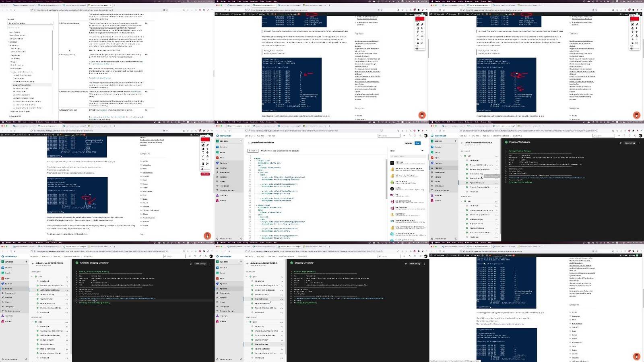Go back using arrow beside predefined-variables title
Screen dimensions: 644x362
tap(249, 143)
